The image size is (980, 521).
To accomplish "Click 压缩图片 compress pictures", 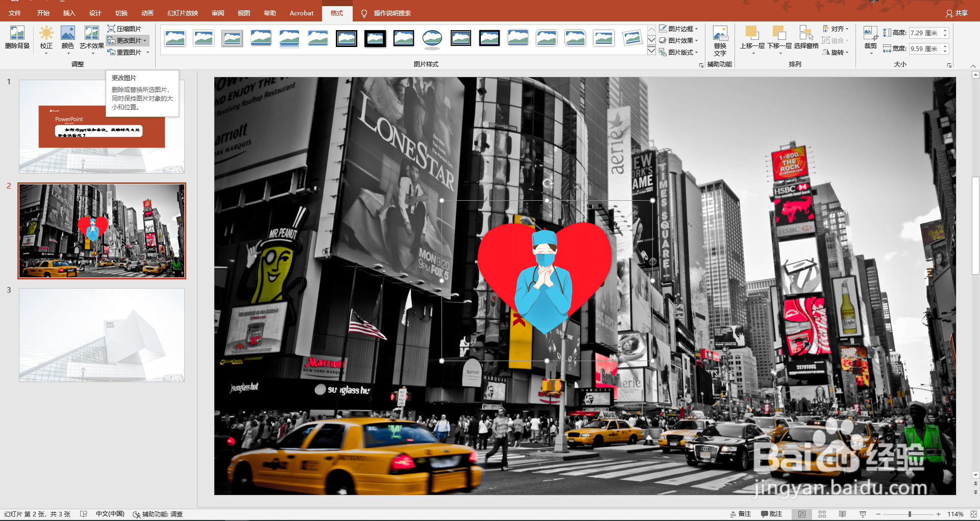I will pyautogui.click(x=124, y=29).
